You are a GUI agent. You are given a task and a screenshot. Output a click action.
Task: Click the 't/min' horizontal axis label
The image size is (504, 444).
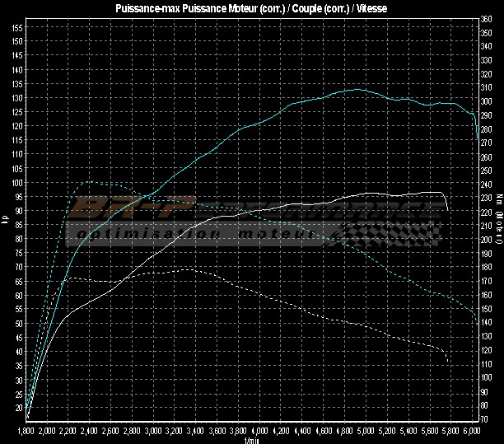pos(251,440)
